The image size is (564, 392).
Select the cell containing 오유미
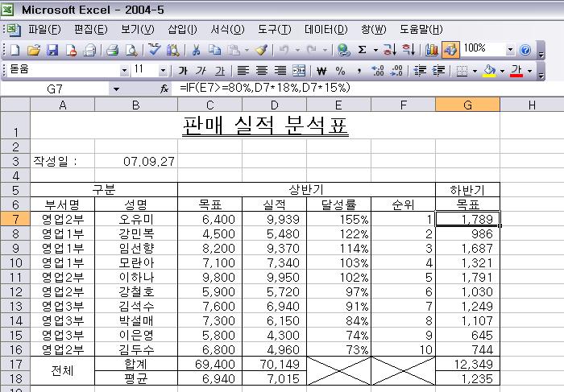(x=136, y=219)
